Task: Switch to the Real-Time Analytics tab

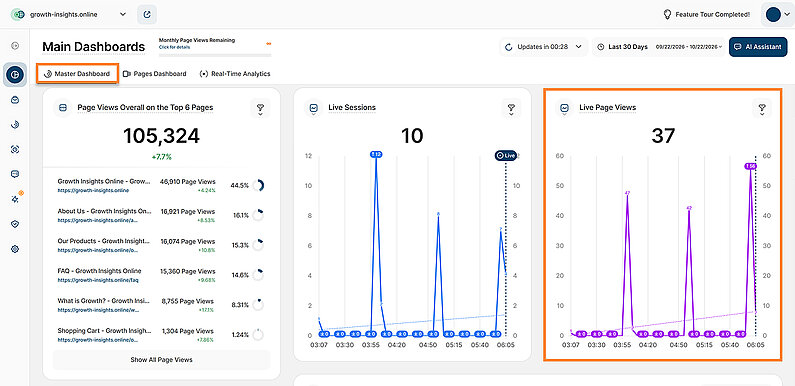Action: 235,74
